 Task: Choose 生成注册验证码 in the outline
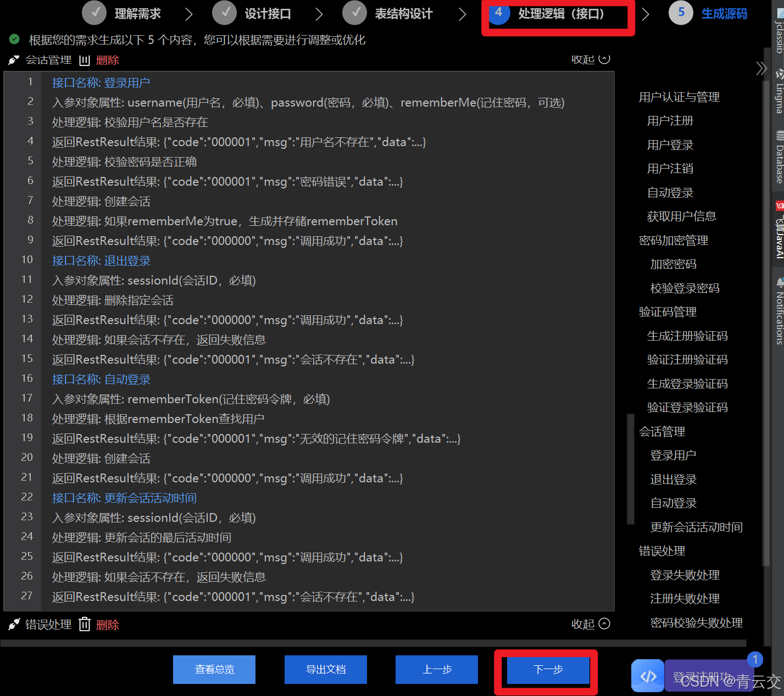coord(687,336)
